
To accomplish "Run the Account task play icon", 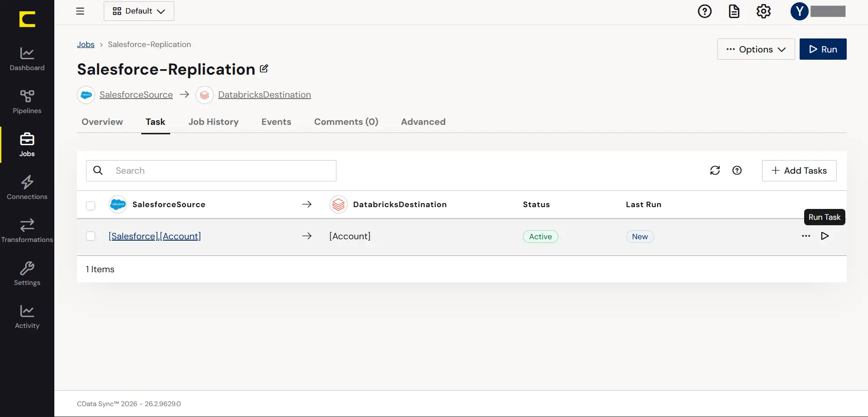I will point(825,236).
